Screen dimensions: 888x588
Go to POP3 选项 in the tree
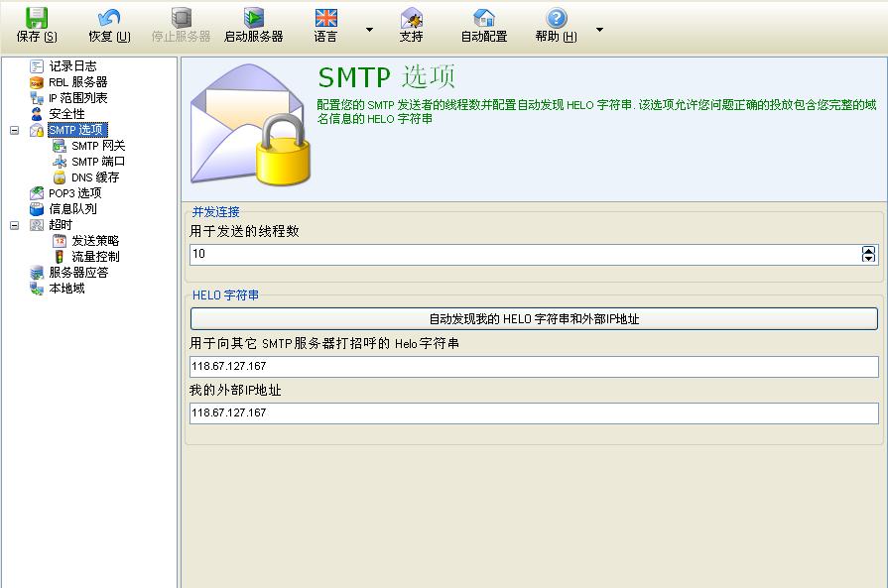(74, 193)
